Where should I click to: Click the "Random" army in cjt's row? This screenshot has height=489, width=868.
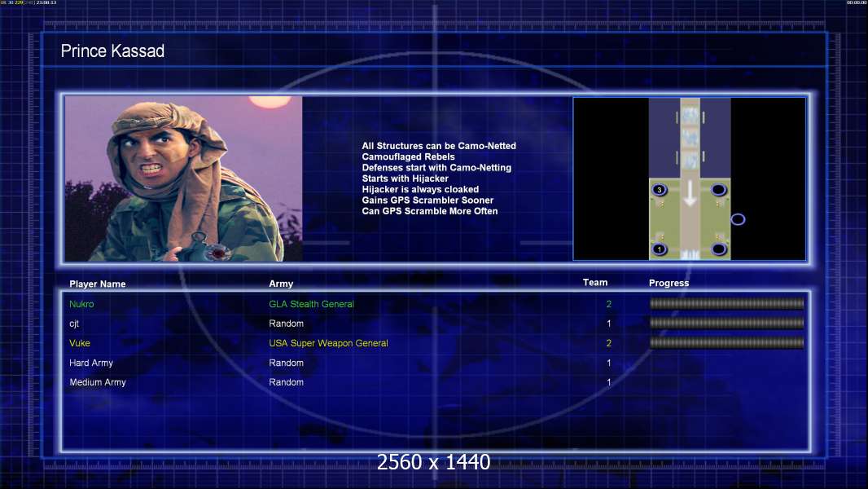pyautogui.click(x=286, y=324)
